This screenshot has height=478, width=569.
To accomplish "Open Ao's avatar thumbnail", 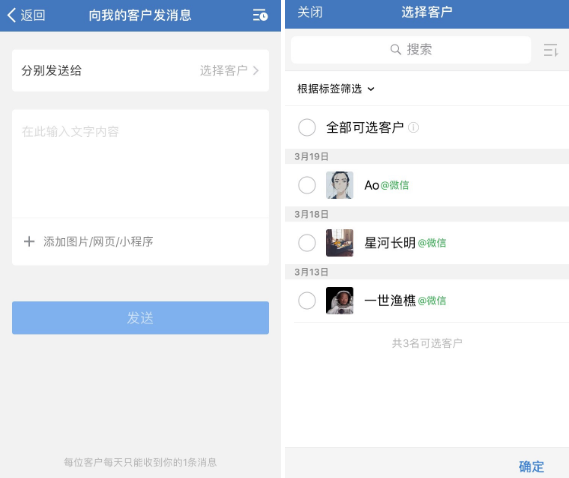I will pos(339,185).
